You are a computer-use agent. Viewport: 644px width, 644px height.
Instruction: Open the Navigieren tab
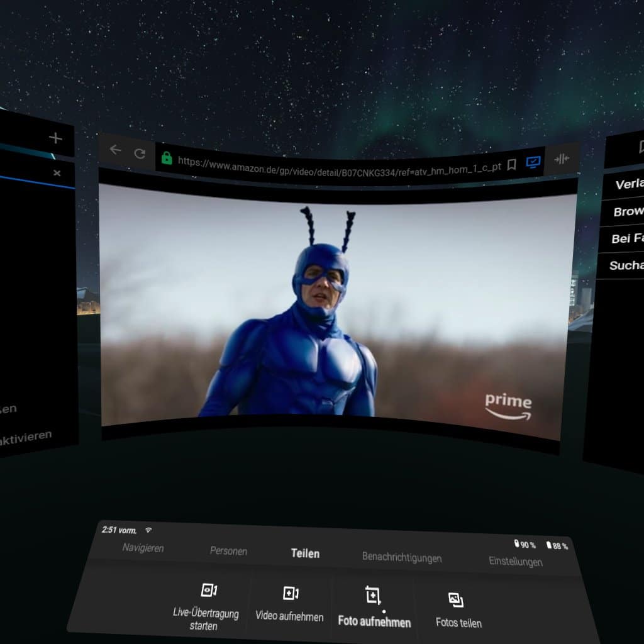click(143, 548)
